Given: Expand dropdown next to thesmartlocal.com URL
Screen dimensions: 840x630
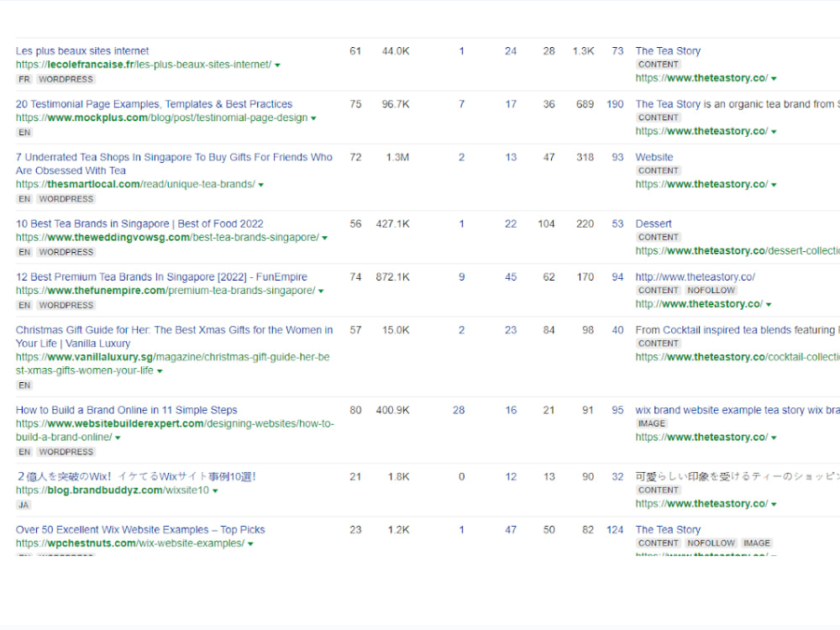Looking at the screenshot, I should tap(261, 184).
